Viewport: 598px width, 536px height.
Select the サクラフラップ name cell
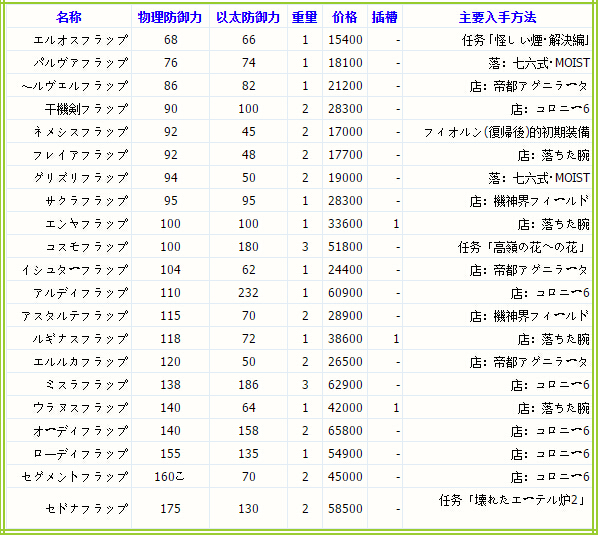pos(69,201)
